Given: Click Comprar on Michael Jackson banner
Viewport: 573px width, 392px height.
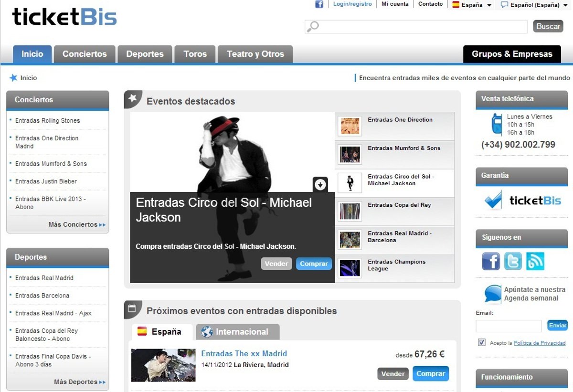Looking at the screenshot, I should (x=314, y=264).
